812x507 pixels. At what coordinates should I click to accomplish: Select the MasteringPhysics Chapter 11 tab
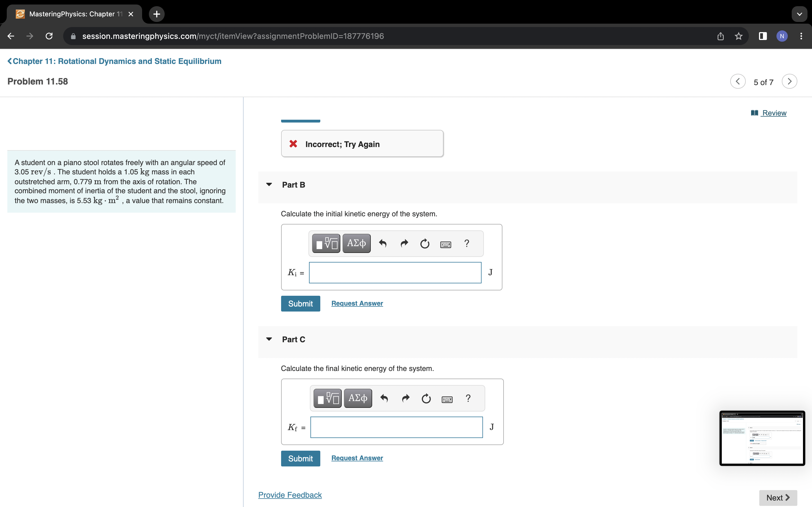click(72, 14)
